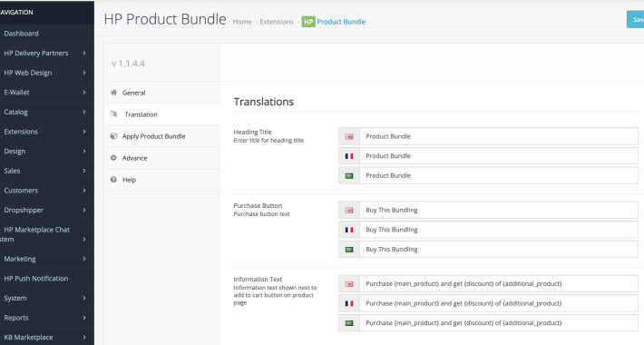Click Product Bundle breadcrumb link

pos(341,22)
